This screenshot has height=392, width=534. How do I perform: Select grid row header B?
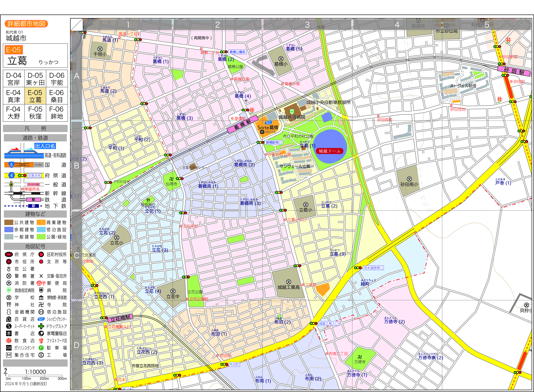76,166
